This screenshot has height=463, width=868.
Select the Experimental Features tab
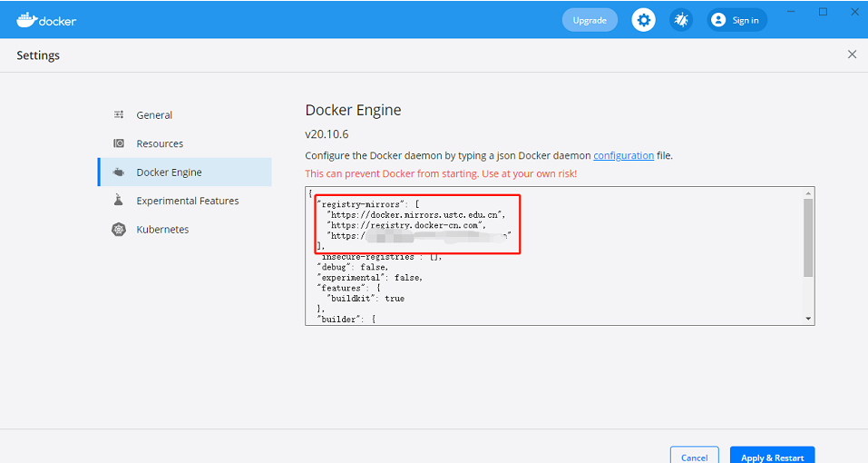point(187,201)
